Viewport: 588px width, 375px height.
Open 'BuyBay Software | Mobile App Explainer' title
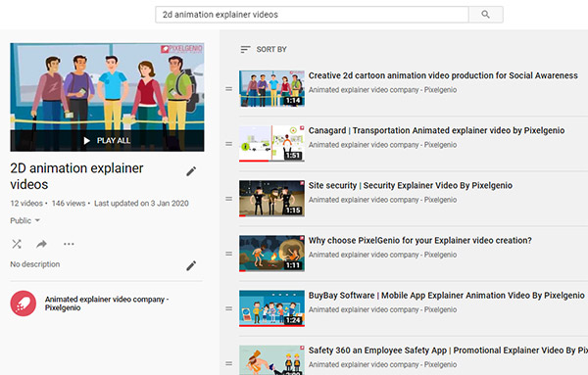pos(446,296)
